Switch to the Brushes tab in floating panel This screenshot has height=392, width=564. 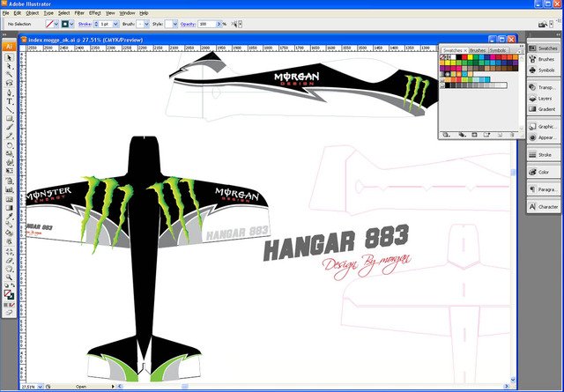tap(478, 50)
